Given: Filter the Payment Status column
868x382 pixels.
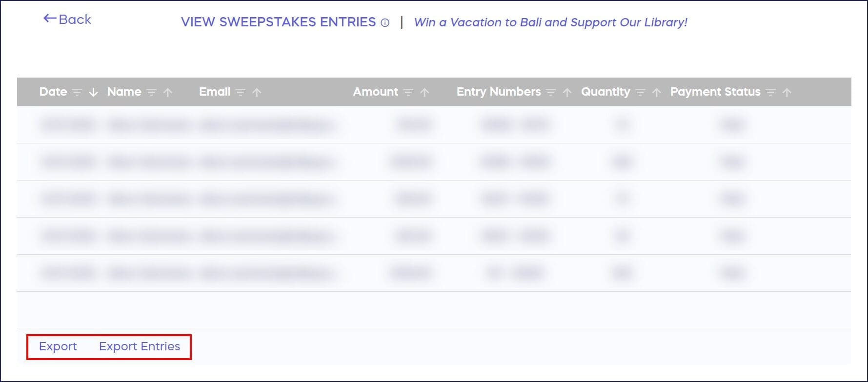Looking at the screenshot, I should (770, 92).
